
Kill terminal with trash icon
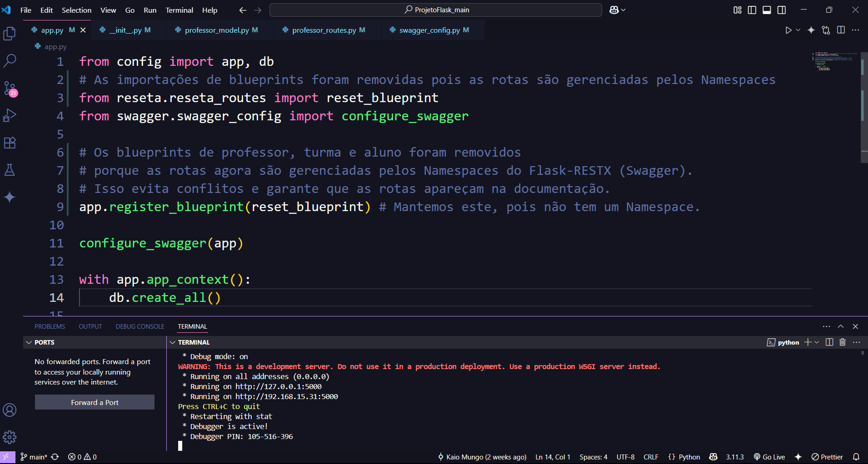[843, 342]
